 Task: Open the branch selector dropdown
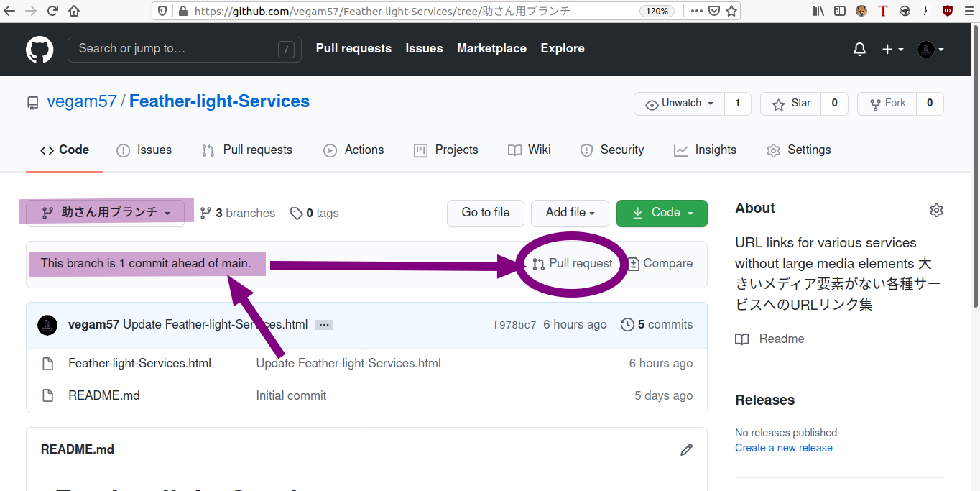click(x=106, y=213)
